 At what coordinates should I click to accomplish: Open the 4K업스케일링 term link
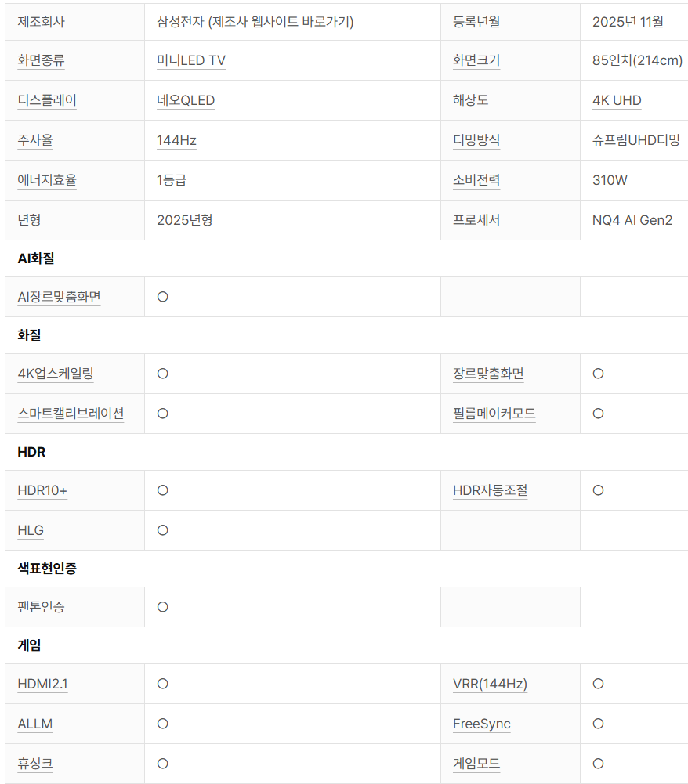[56, 374]
